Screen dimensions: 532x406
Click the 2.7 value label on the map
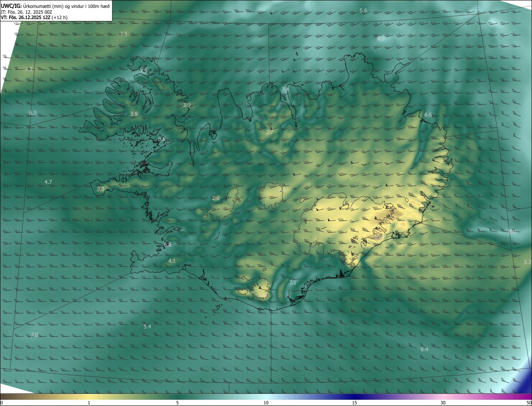[x=270, y=132]
